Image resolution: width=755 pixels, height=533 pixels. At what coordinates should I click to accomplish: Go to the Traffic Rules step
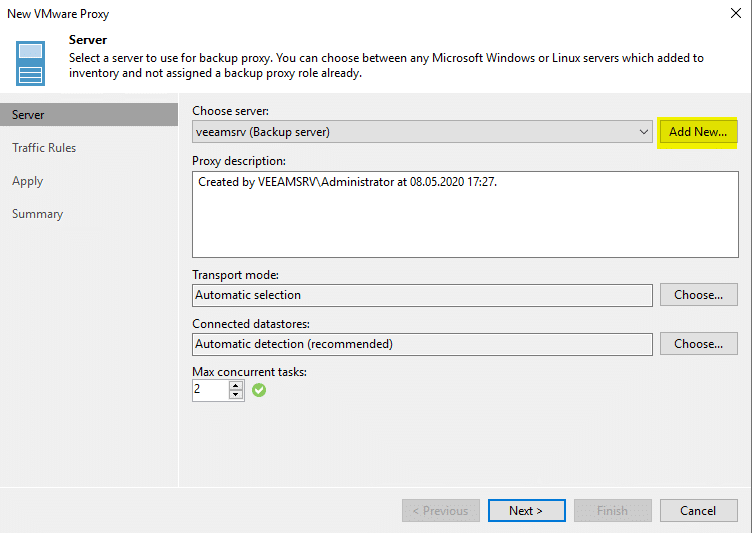pos(44,148)
